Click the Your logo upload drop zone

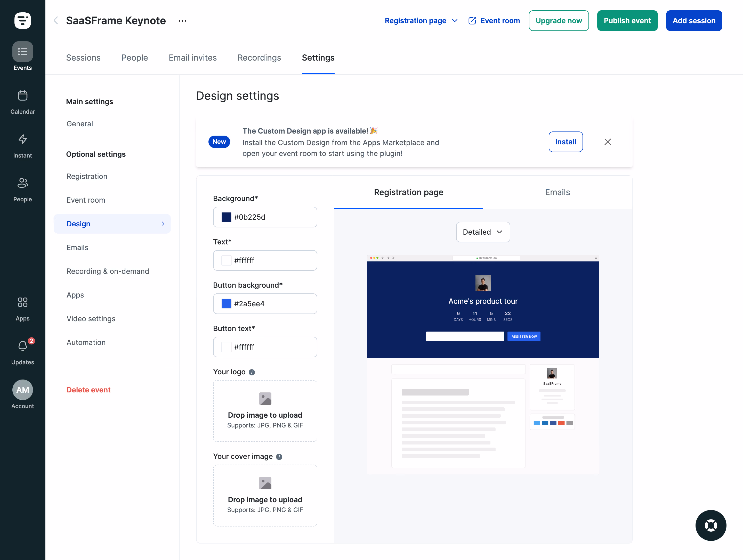pyautogui.click(x=265, y=411)
